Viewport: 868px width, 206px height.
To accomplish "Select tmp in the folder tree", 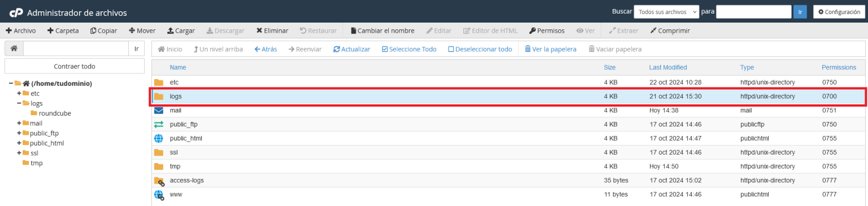I will click(36, 163).
